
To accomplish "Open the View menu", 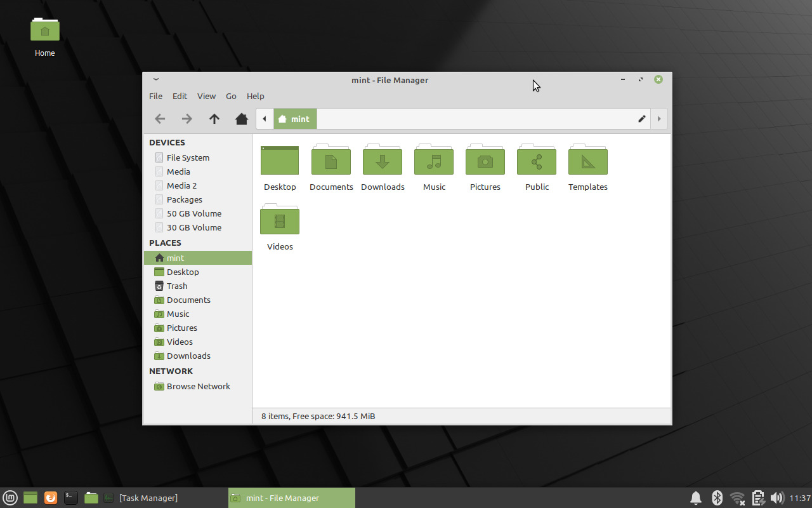I will [206, 96].
